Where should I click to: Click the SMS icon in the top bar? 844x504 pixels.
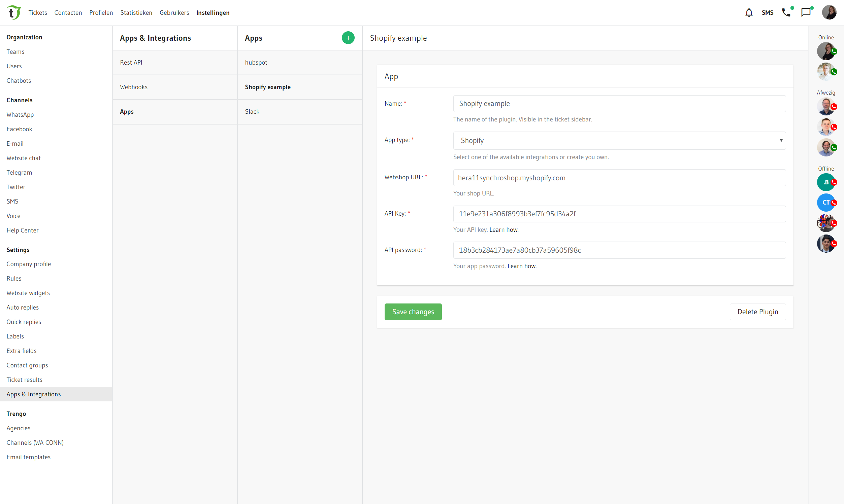[768, 12]
